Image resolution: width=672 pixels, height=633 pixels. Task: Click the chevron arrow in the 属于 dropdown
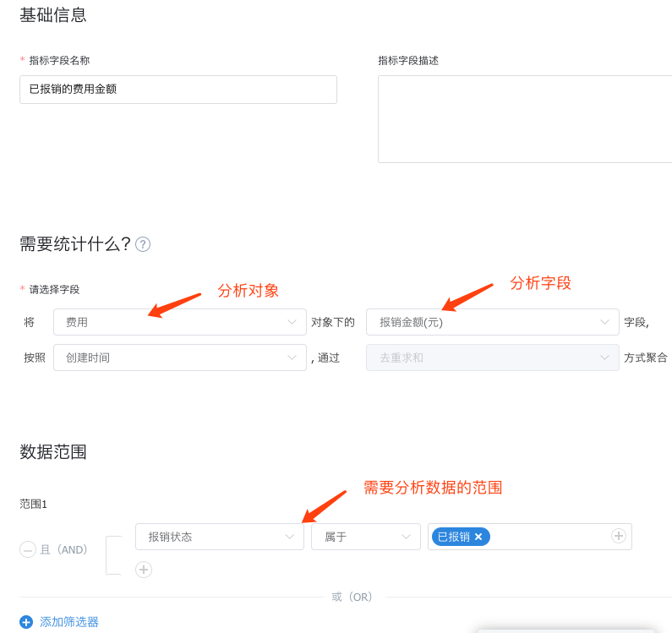[x=407, y=537]
